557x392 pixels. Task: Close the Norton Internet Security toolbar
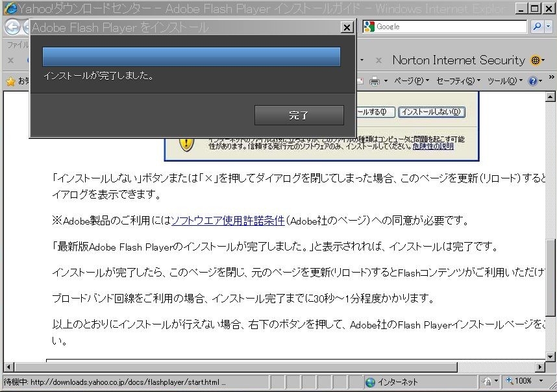[378, 60]
